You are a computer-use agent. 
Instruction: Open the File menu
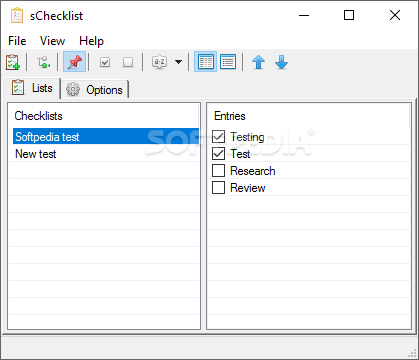[x=17, y=41]
